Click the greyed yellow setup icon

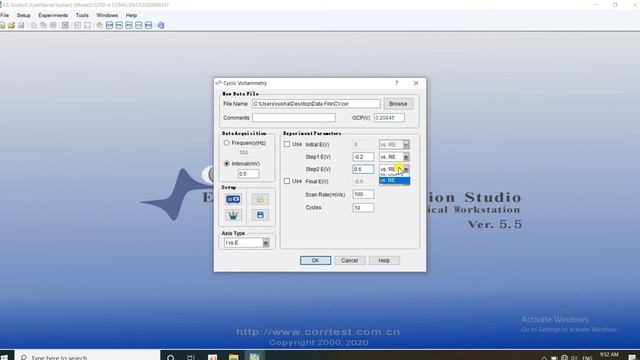click(x=260, y=199)
